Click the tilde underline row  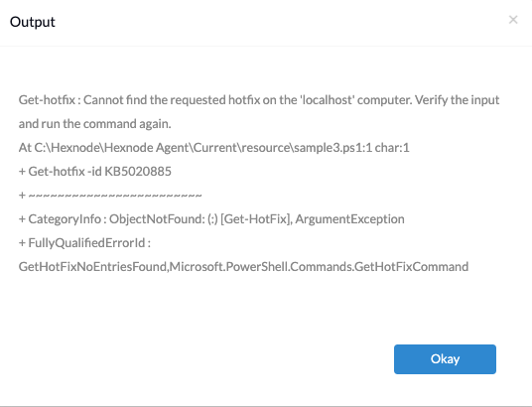click(110, 196)
